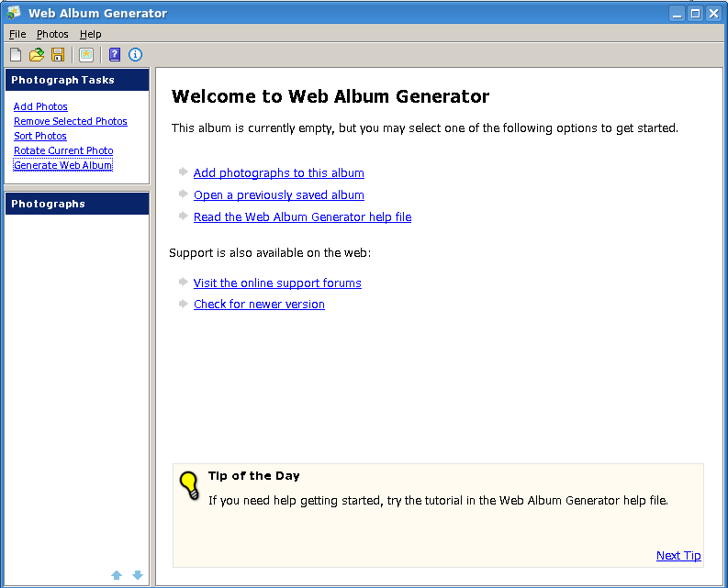Minimize the Web Album Generator window

[677, 14]
